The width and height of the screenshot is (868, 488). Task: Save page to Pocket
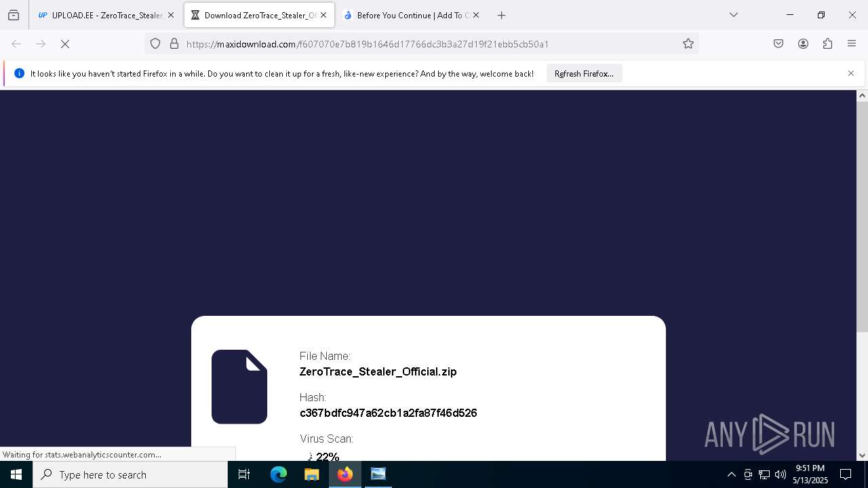(x=778, y=43)
